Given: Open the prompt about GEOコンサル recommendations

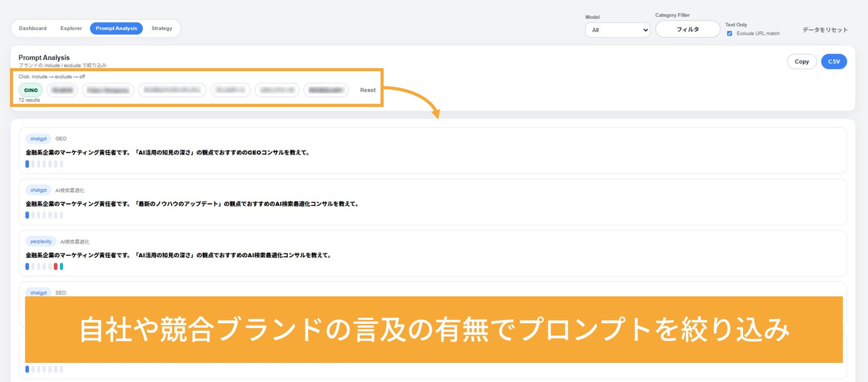Looking at the screenshot, I should (167, 153).
